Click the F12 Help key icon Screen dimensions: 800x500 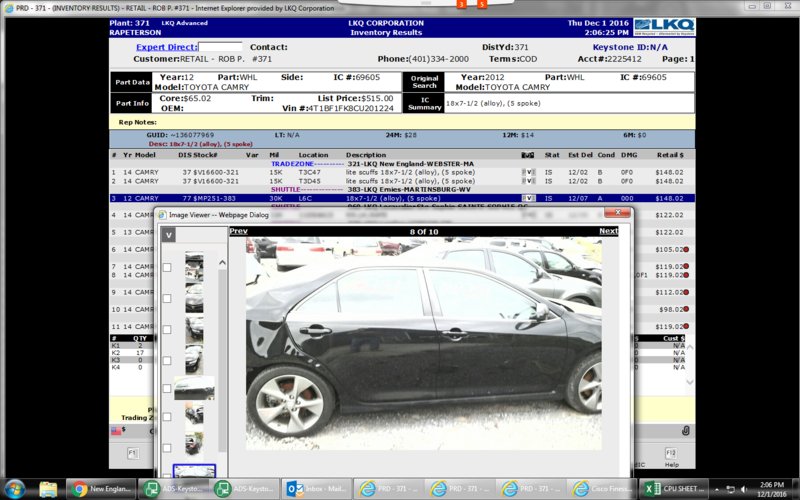coord(671,454)
